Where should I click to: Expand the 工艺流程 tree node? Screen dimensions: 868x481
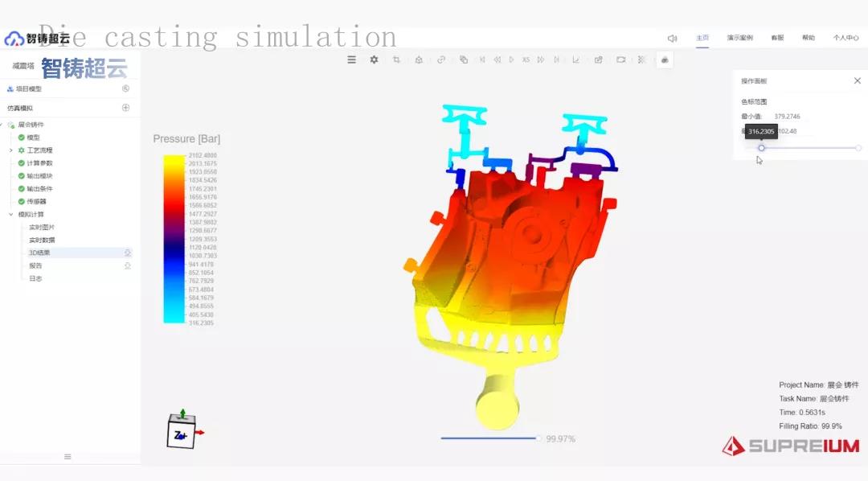point(10,150)
